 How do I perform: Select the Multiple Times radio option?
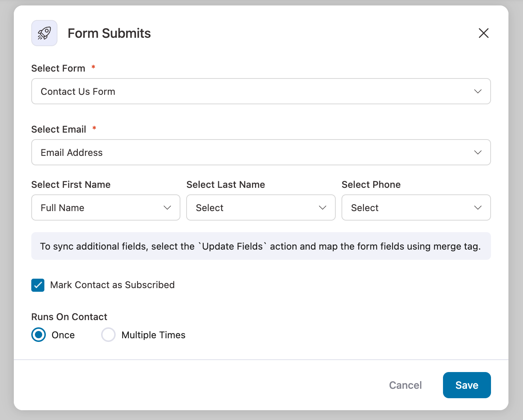click(x=108, y=335)
